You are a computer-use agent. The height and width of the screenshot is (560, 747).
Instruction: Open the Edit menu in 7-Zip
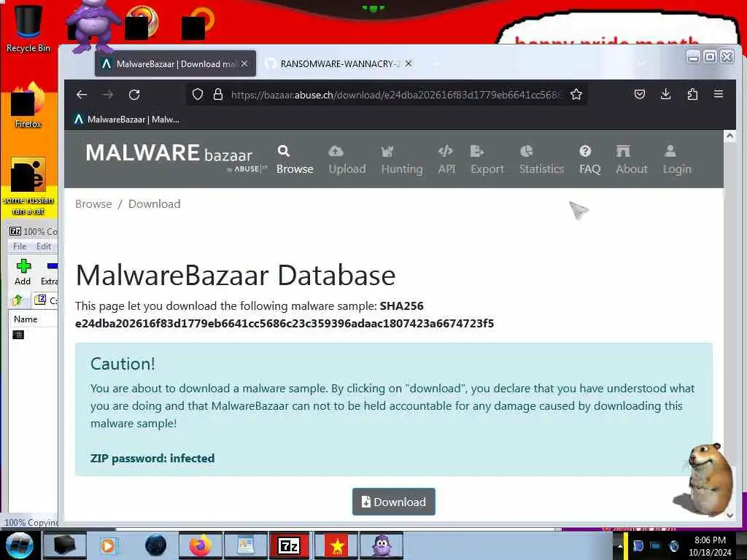(43, 246)
